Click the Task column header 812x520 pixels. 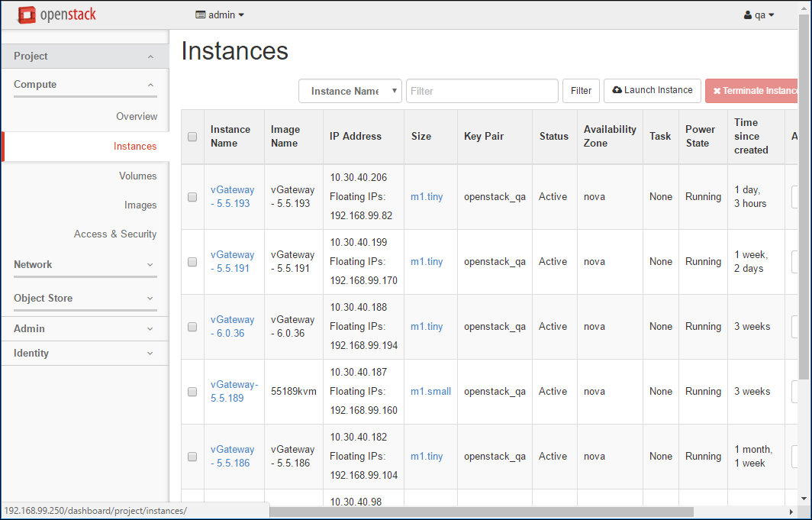click(660, 136)
